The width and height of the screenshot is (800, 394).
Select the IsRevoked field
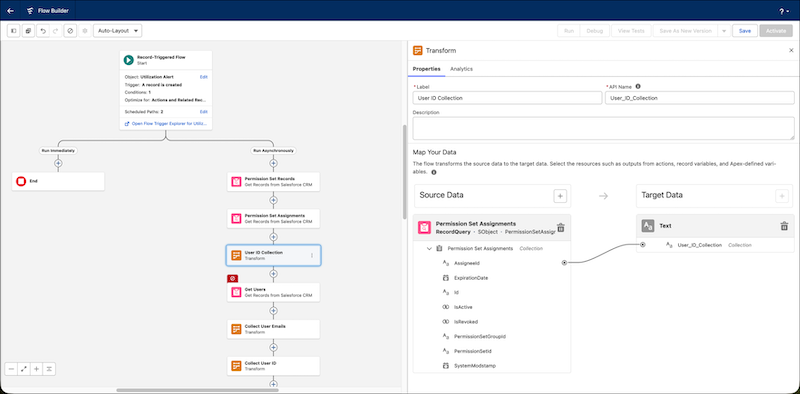pyautogui.click(x=466, y=322)
